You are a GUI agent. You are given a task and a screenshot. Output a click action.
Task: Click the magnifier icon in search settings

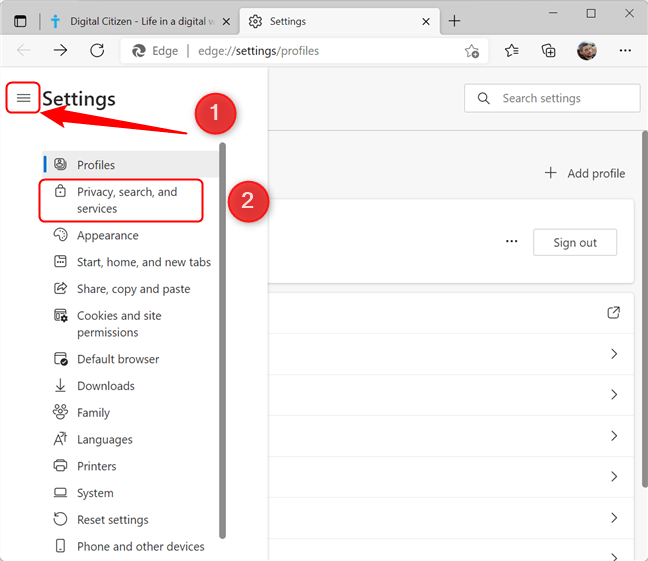(x=484, y=98)
